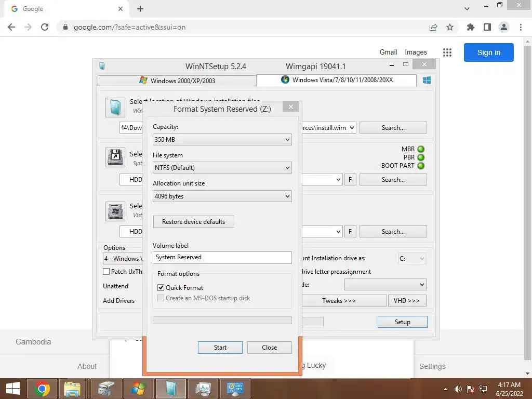Expand the boot drive selection dropdown
The width and height of the screenshot is (532, 399).
click(x=338, y=179)
